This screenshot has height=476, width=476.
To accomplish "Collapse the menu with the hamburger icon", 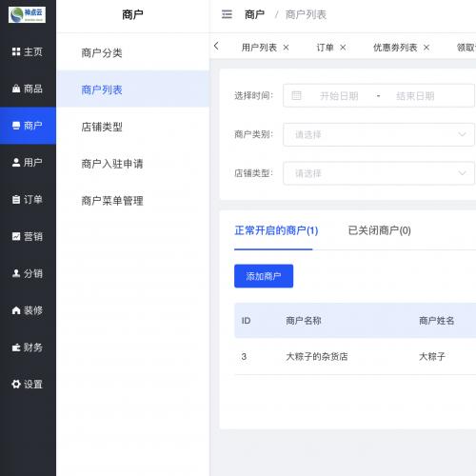I will point(227,14).
